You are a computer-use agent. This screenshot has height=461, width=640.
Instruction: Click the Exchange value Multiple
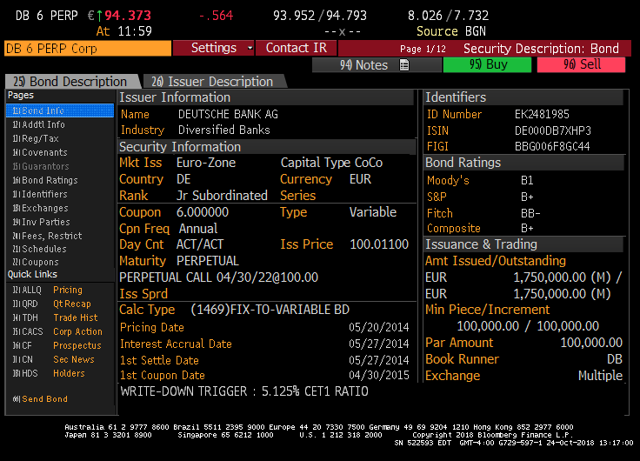pyautogui.click(x=600, y=376)
